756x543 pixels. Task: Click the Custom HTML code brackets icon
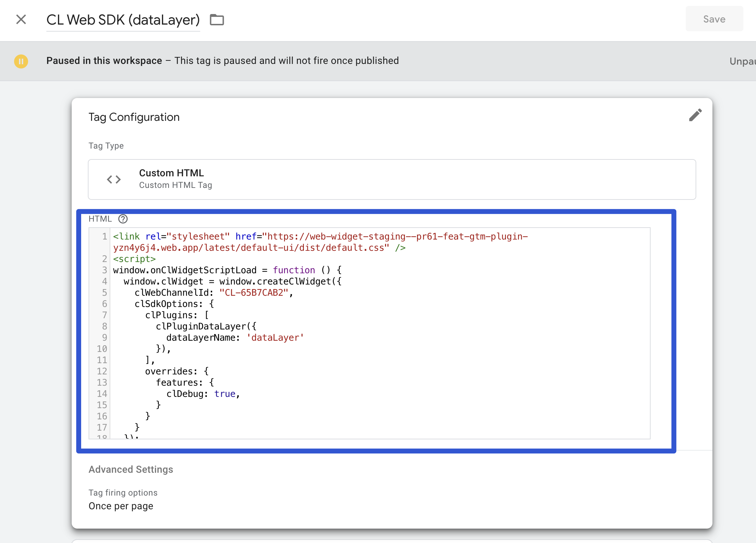pyautogui.click(x=114, y=179)
